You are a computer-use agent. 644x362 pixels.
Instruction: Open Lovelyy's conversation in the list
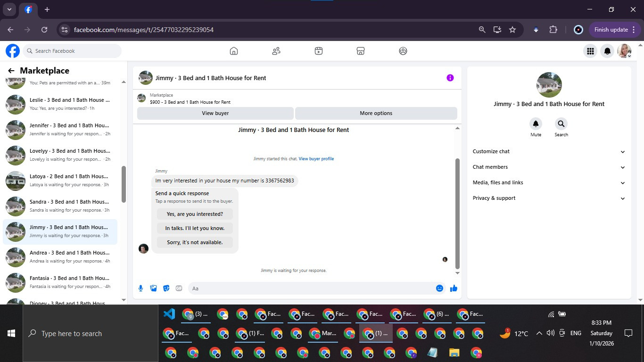coord(60,155)
